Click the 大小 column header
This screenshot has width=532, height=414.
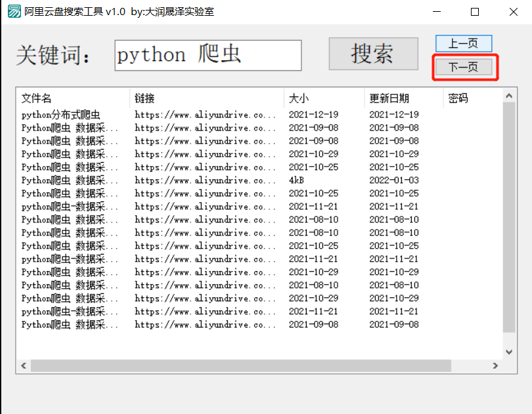pos(324,98)
